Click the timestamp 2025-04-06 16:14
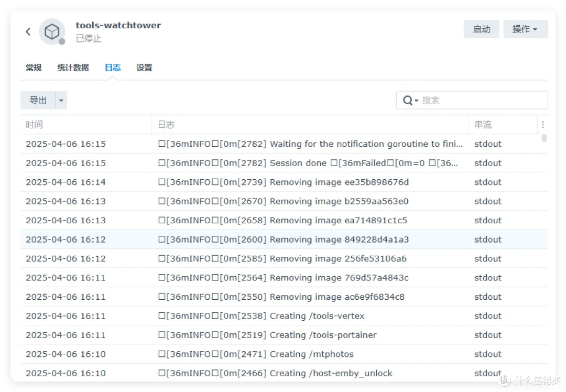The width and height of the screenshot is (566, 392). (66, 182)
